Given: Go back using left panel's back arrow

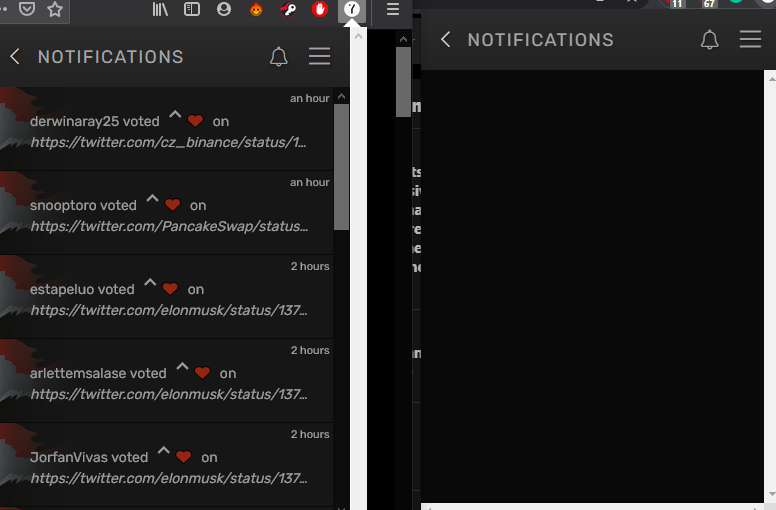Looking at the screenshot, I should click(x=15, y=56).
